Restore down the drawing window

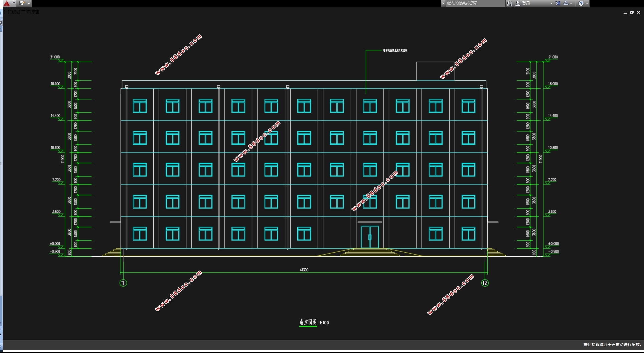coord(632,12)
